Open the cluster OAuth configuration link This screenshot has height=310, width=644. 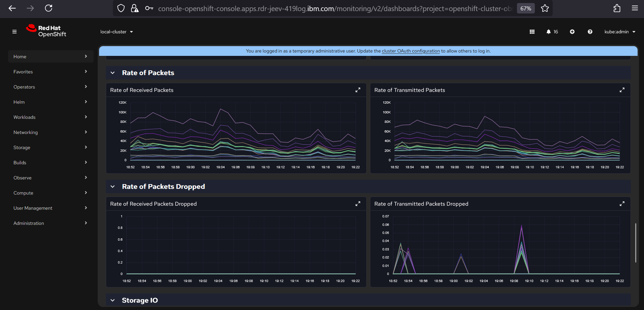click(410, 51)
